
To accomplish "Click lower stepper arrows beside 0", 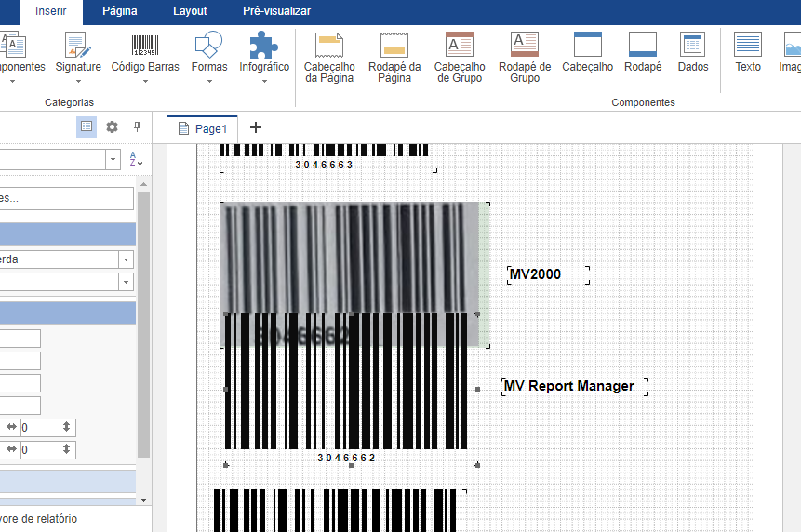I will coord(66,449).
